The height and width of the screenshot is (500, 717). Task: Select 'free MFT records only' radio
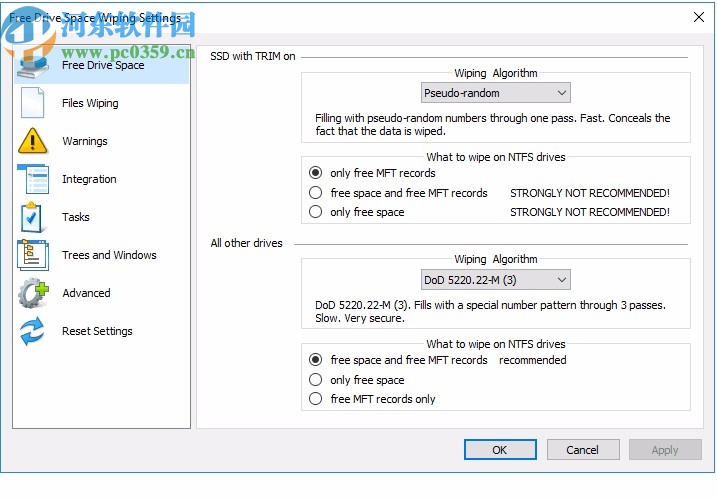[x=316, y=399]
